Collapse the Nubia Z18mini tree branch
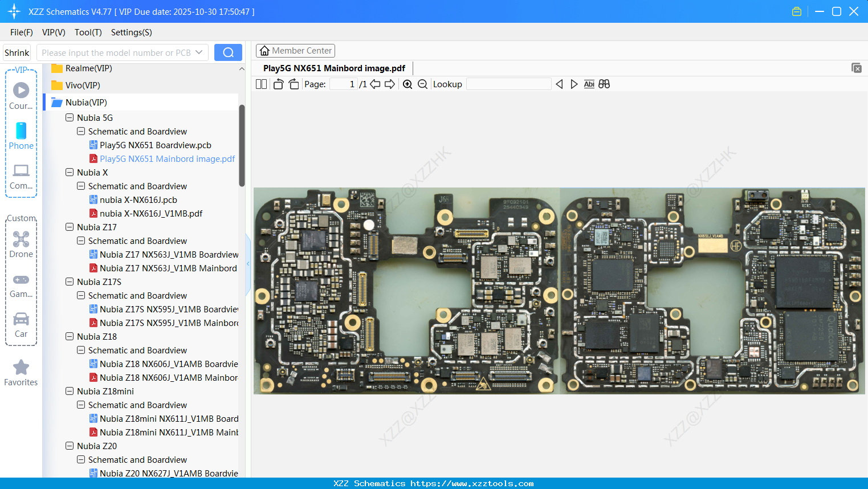 (x=68, y=391)
